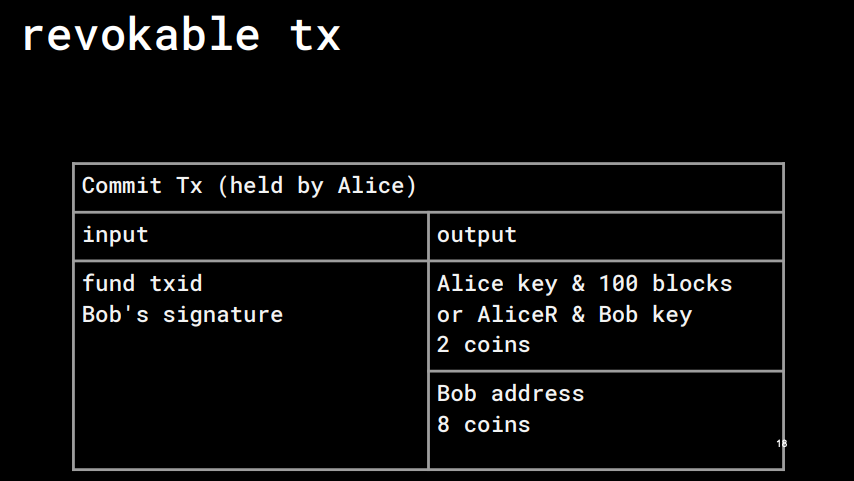Select the 'Commit Tx (held by Alice)' header cell
This screenshot has height=481, width=854.
coord(429,187)
